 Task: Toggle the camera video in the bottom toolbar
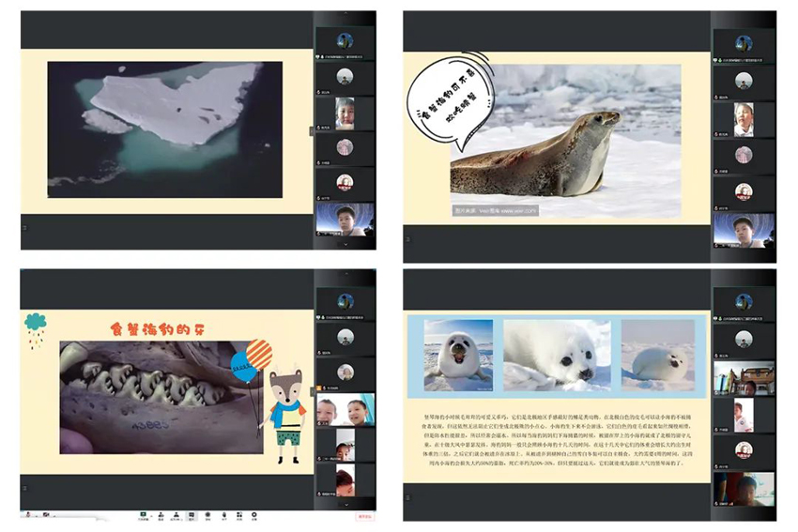click(46, 514)
